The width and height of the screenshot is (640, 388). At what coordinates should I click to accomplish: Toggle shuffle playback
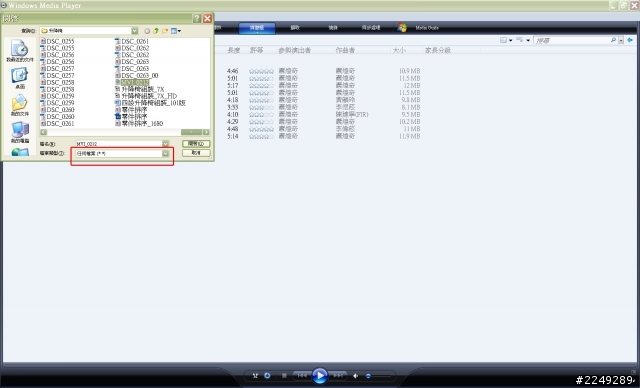(x=255, y=376)
